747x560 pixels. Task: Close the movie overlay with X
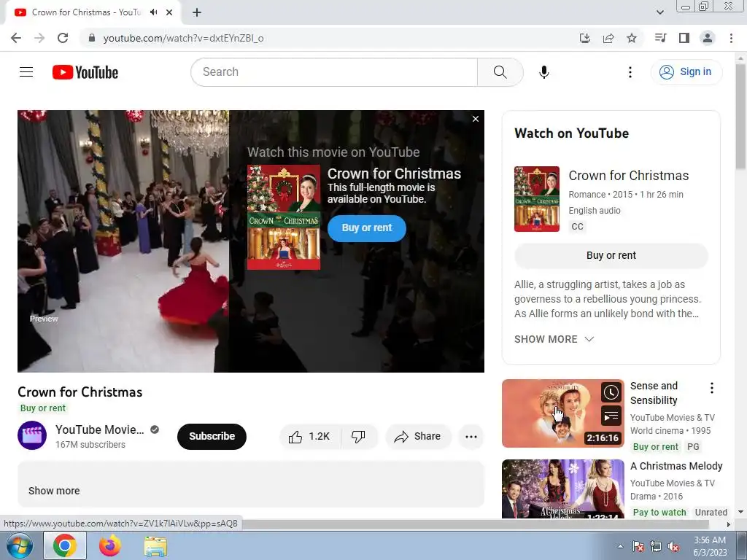click(x=475, y=119)
